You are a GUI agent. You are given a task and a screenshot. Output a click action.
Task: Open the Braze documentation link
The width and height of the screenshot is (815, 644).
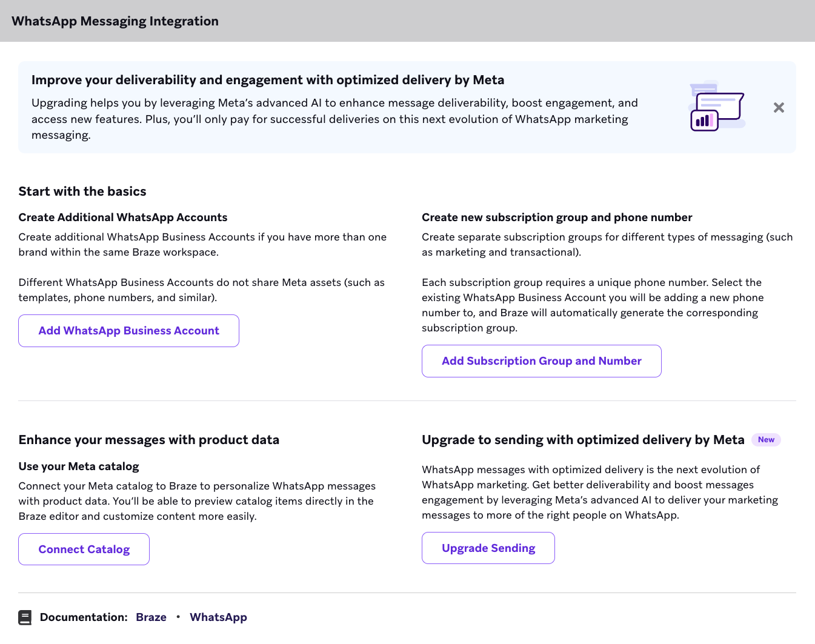(x=151, y=617)
